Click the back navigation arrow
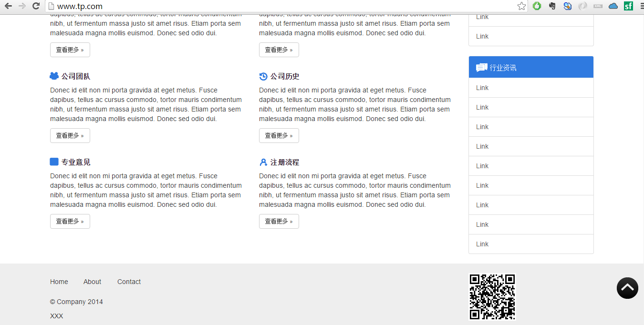This screenshot has width=644, height=325. coord(8,6)
